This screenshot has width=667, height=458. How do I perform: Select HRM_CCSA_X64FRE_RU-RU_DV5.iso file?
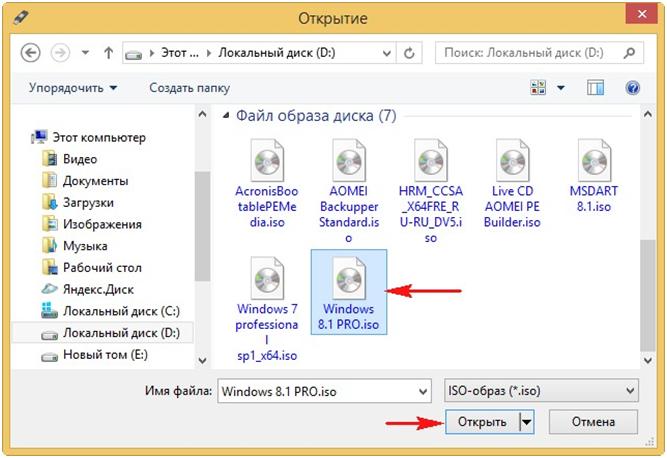click(430, 191)
